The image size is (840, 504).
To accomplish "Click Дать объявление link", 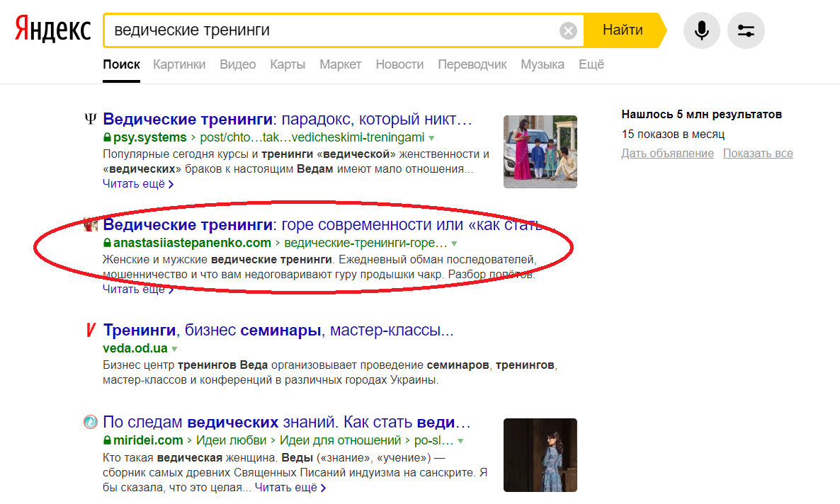I will pyautogui.click(x=667, y=154).
